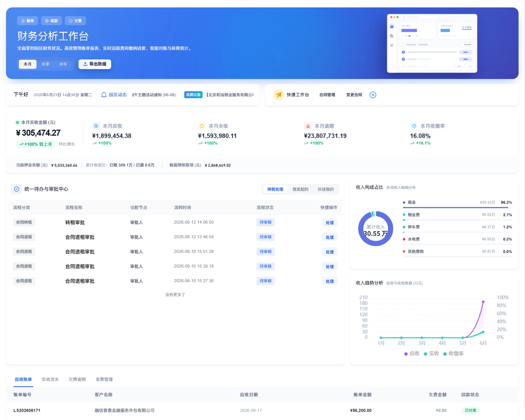Click the 合同转租 category tag

[24, 222]
